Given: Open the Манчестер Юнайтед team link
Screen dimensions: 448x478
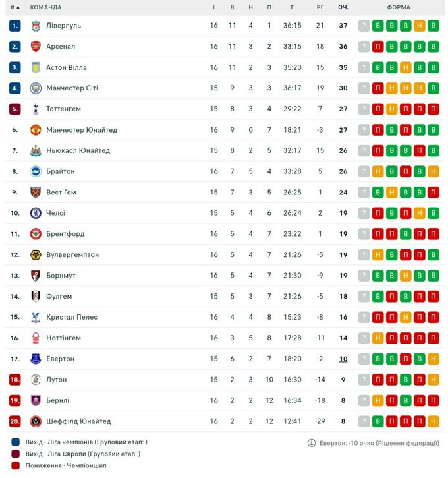Looking at the screenshot, I should pos(82,130).
